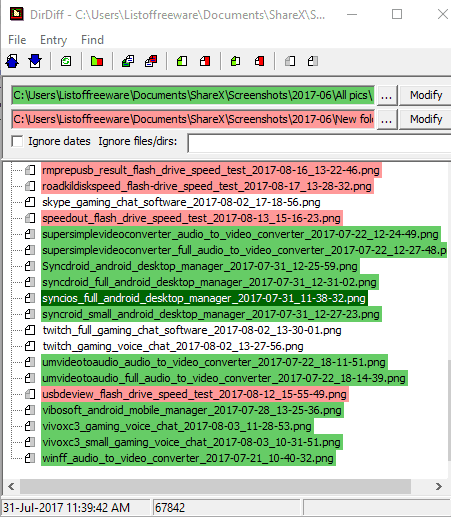
Task: Click file icon beside winff_audio_to_video_converter
Action: [x=30, y=458]
